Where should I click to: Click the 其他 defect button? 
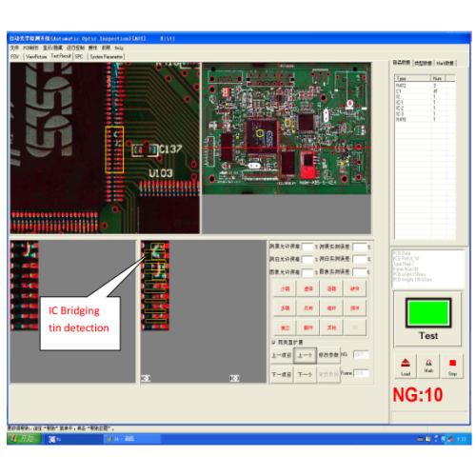click(x=331, y=327)
